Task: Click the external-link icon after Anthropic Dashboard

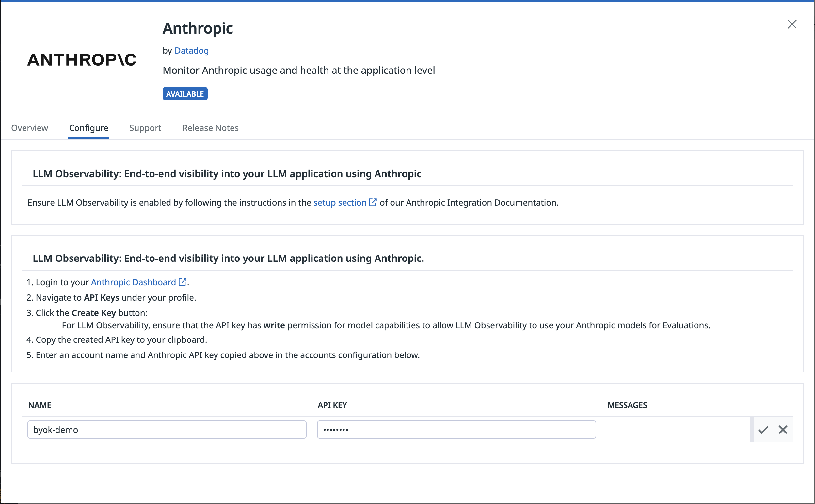Action: point(182,282)
